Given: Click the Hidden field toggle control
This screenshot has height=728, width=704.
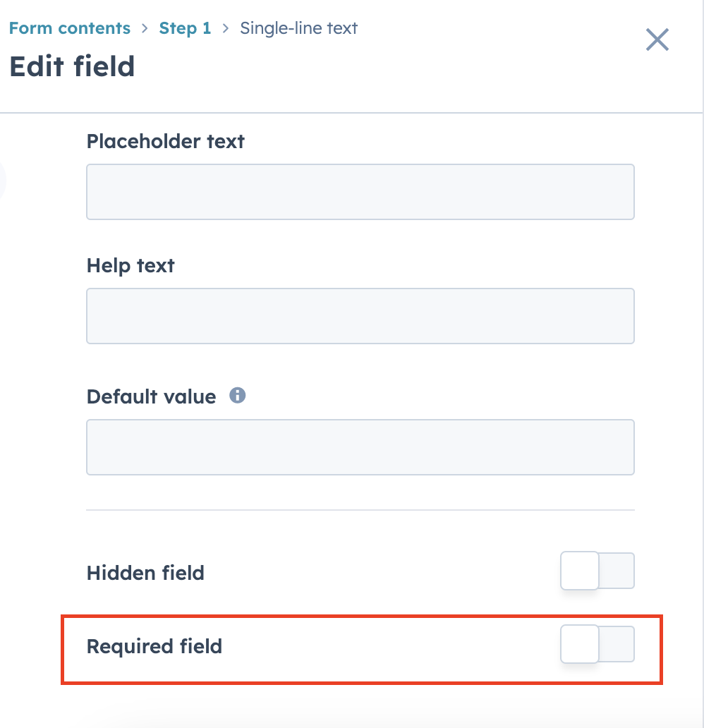Looking at the screenshot, I should click(x=597, y=570).
